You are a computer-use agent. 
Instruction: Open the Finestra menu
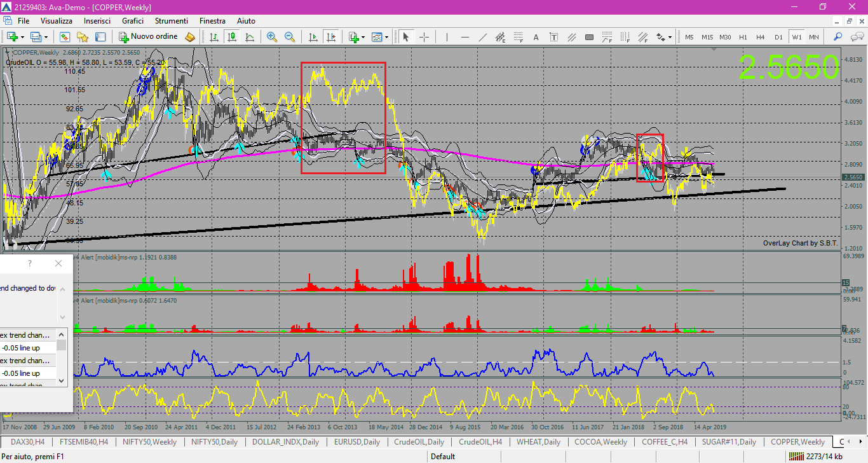212,21
